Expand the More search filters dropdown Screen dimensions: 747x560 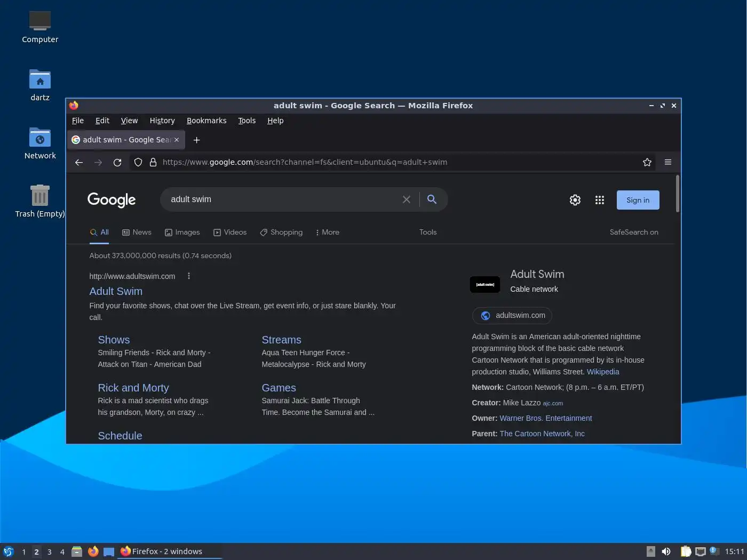click(x=328, y=233)
